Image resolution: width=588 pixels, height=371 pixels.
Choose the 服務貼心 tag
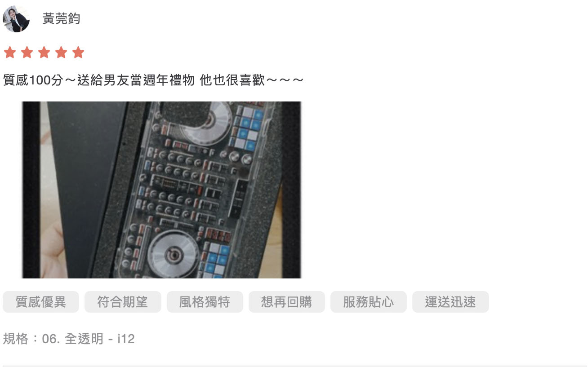369,302
